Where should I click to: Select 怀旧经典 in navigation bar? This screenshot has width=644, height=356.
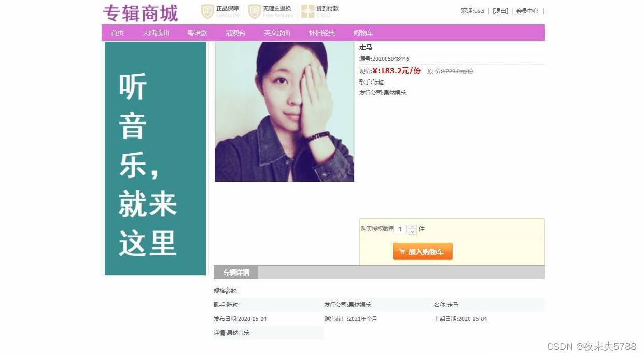(322, 33)
